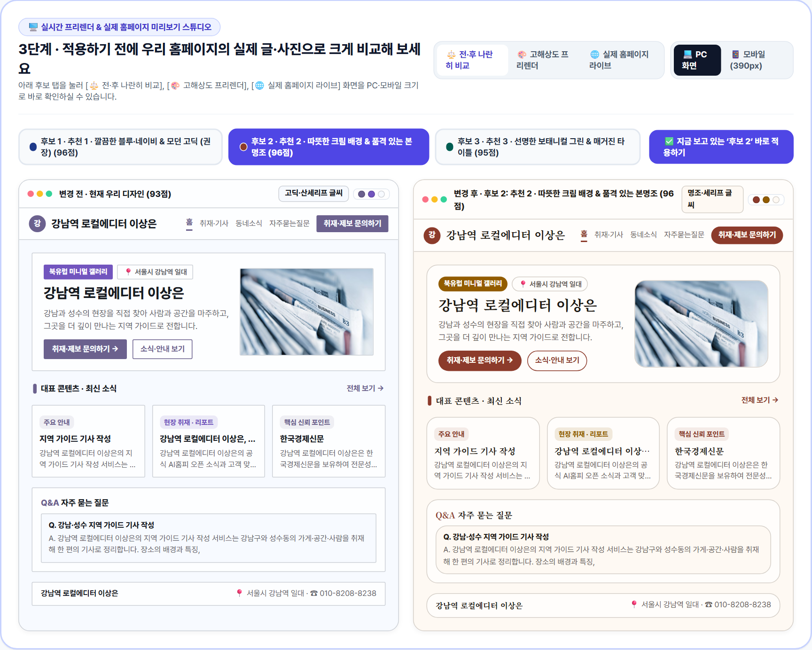Open '동네소식' nav item in after preview
The image size is (812, 650).
tap(644, 235)
